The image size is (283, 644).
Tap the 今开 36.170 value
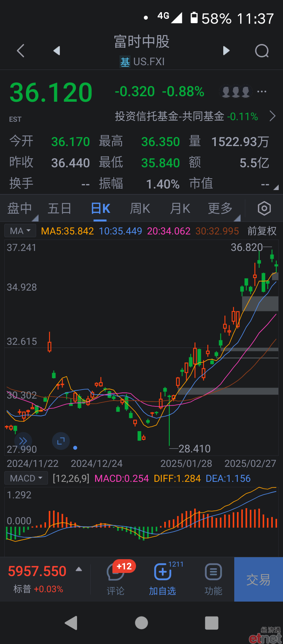point(71,141)
